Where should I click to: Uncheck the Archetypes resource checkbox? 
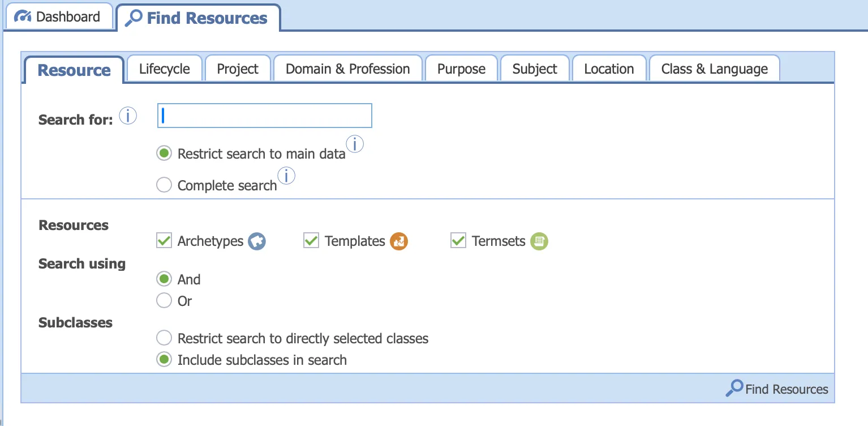164,240
